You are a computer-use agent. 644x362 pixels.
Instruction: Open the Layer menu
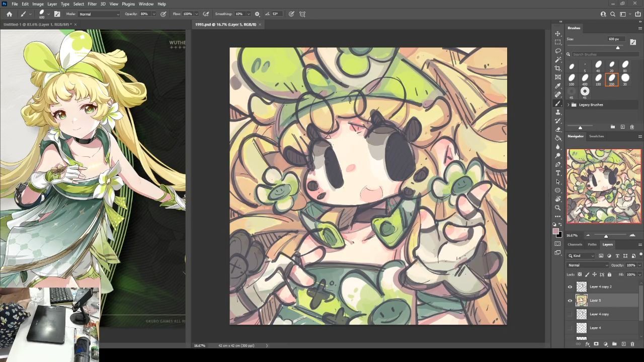[52, 4]
